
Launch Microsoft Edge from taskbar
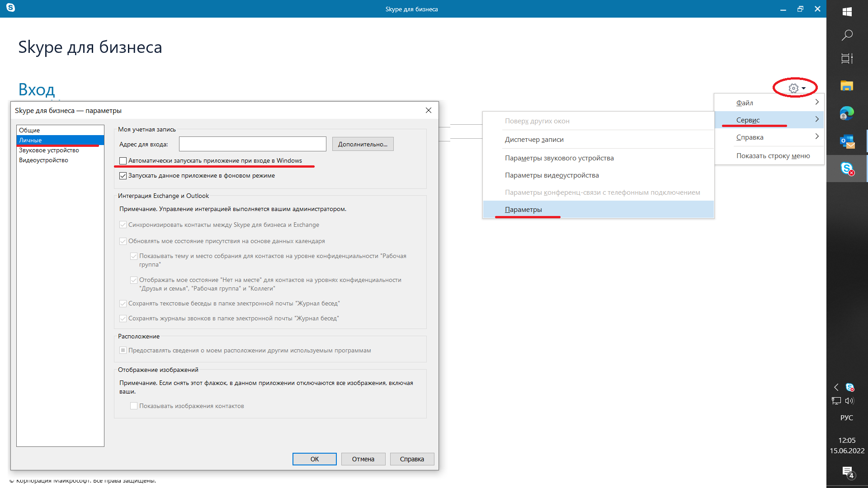pyautogui.click(x=847, y=113)
